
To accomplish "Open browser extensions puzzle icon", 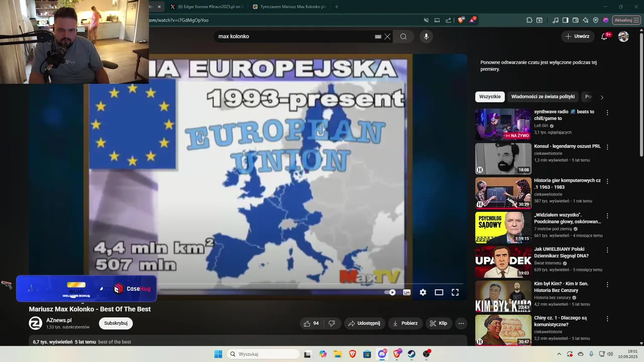I will tap(529, 20).
